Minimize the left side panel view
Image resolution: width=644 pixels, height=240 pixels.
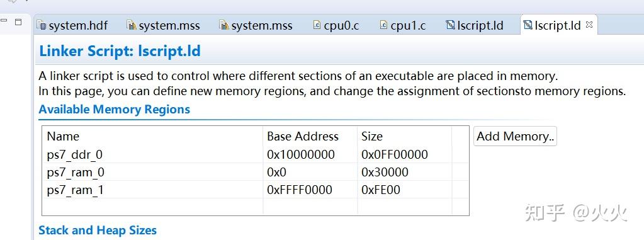click(x=4, y=21)
